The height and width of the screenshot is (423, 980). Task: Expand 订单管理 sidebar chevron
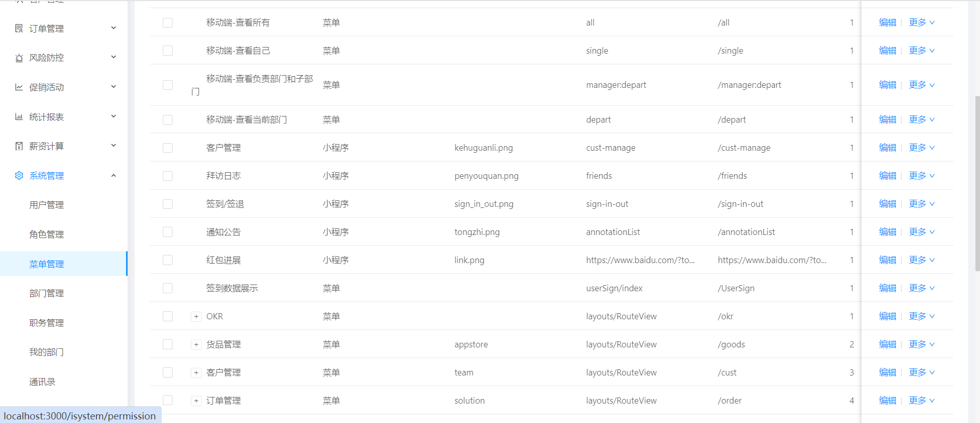click(114, 28)
